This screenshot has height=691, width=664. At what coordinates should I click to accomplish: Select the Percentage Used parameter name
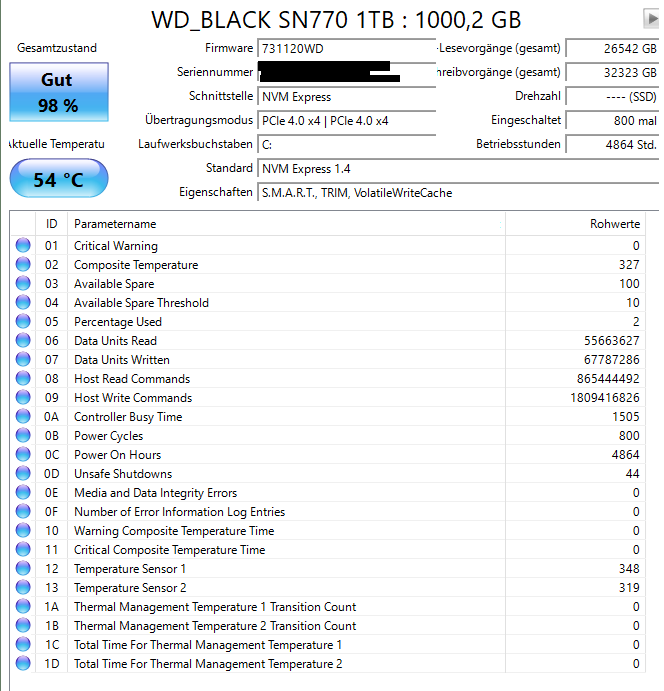pyautogui.click(x=118, y=322)
